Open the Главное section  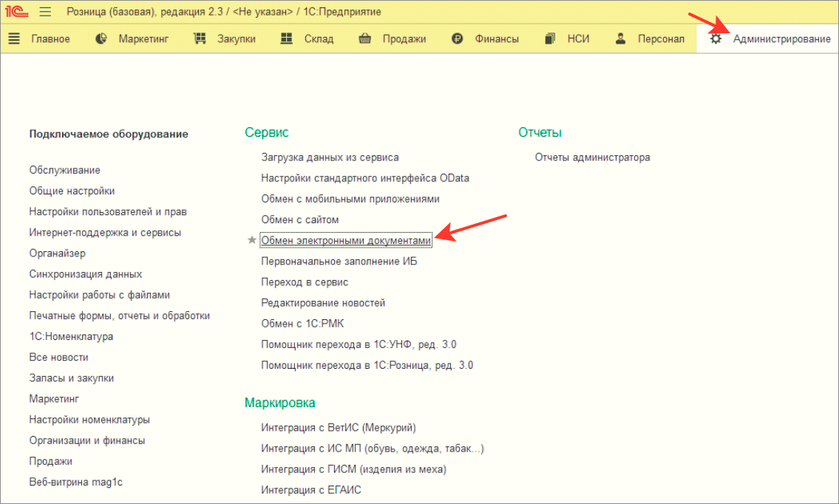tap(50, 39)
